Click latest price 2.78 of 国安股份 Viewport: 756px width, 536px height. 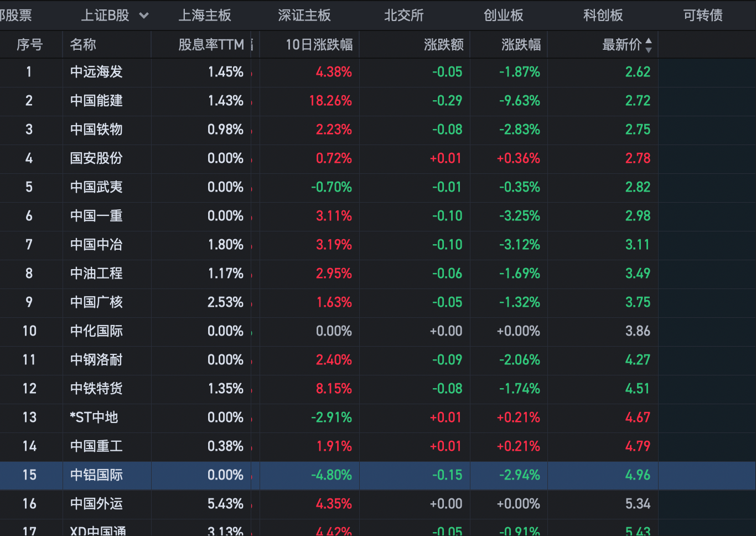coord(638,158)
